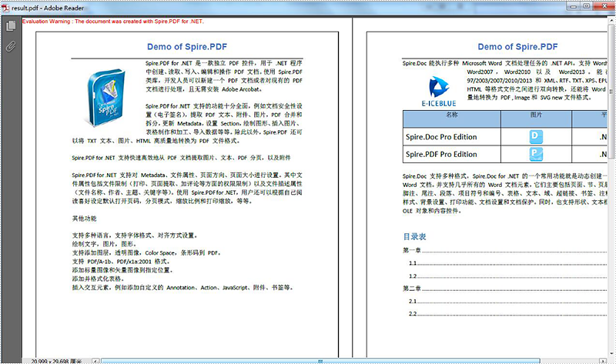Click the vertical scrollbar up arrow

tap(611, 21)
